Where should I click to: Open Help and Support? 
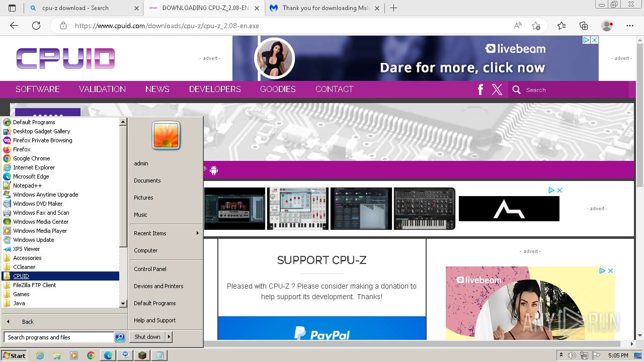(x=154, y=320)
